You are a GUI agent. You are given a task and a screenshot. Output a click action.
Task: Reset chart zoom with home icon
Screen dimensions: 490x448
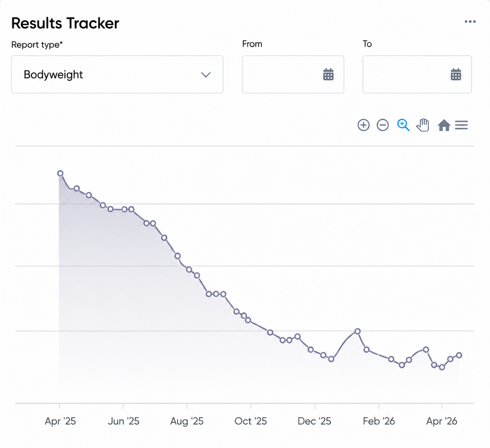click(x=444, y=125)
